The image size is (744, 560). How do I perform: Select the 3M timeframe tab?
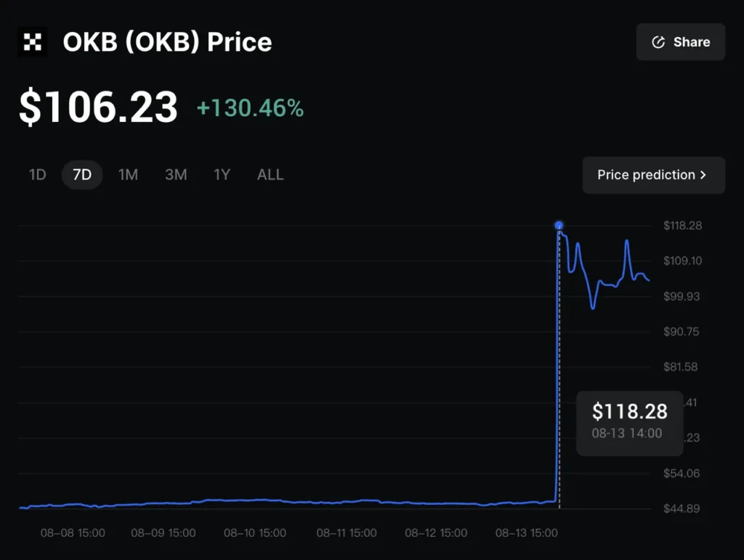coord(176,174)
